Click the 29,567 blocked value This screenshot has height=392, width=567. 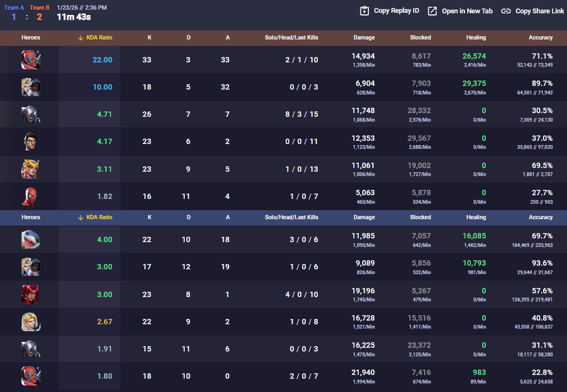coord(419,138)
